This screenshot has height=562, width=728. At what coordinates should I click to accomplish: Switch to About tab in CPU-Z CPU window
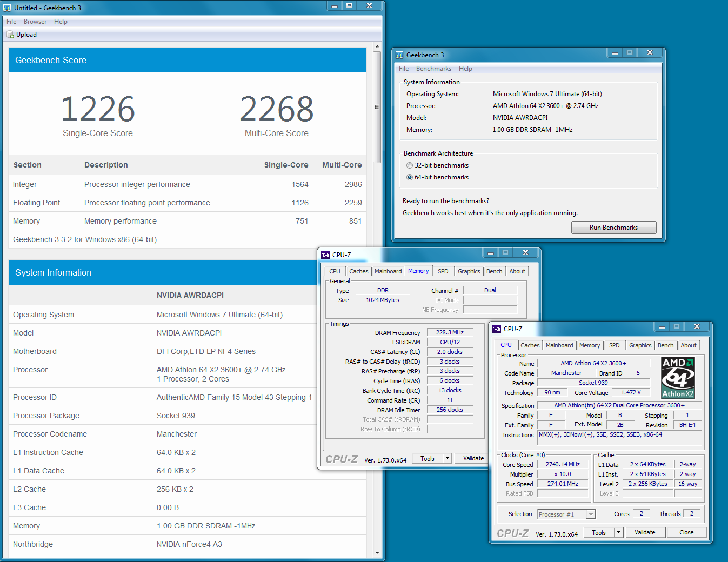coord(689,345)
